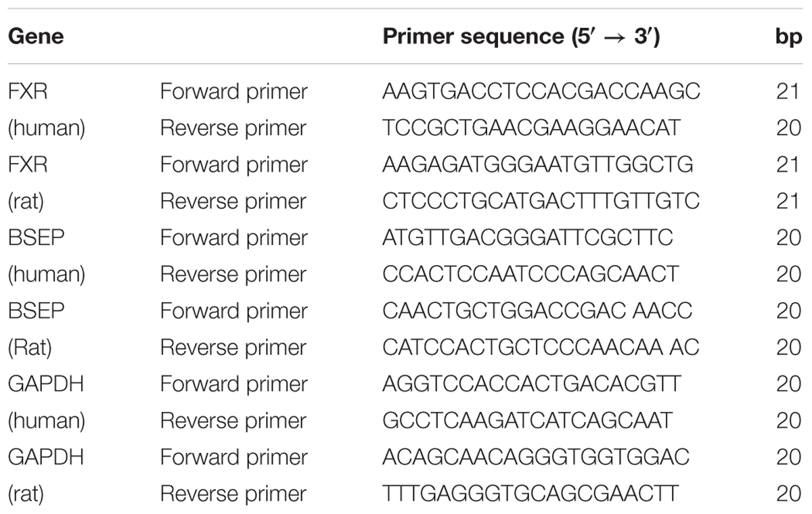Image resolution: width=812 pixels, height=514 pixels.
Task: Click the Gene column header
Action: 36,36
